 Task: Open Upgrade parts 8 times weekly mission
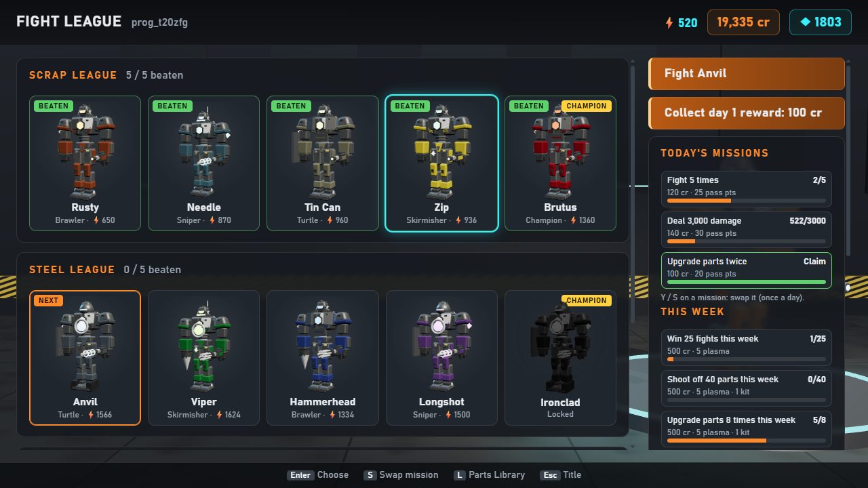(x=746, y=428)
